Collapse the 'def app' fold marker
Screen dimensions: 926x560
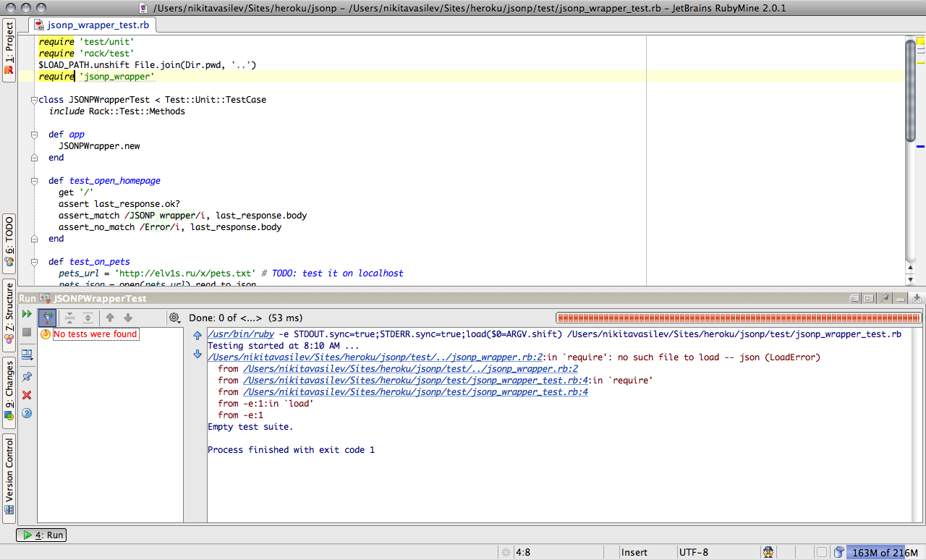point(34,135)
